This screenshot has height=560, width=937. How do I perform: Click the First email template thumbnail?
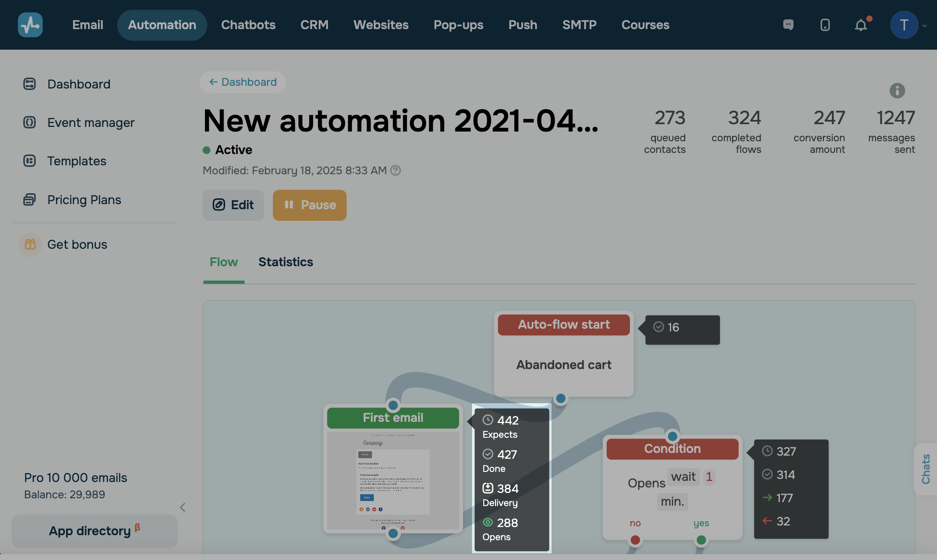pos(393,480)
